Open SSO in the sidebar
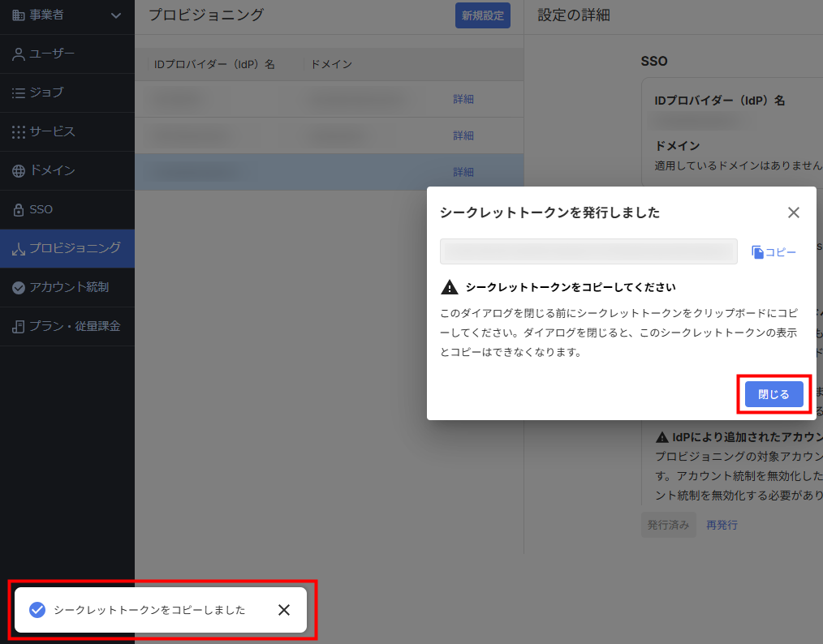823x644 pixels. pos(67,210)
